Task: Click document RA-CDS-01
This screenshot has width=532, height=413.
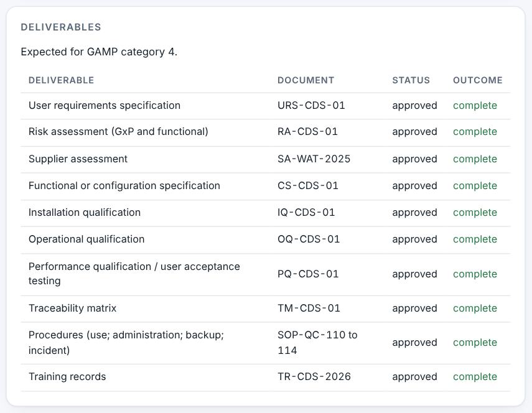Action: coord(308,132)
